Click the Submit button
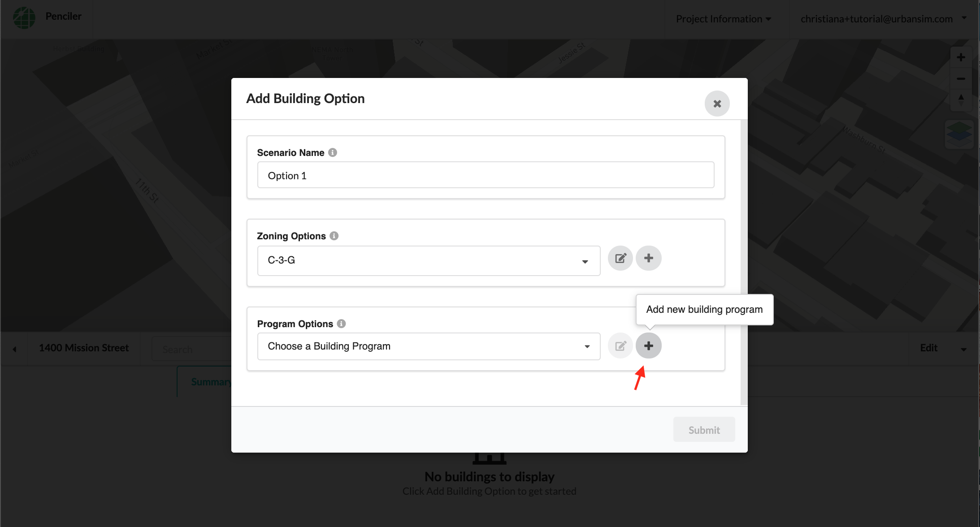This screenshot has width=980, height=527. 704,429
